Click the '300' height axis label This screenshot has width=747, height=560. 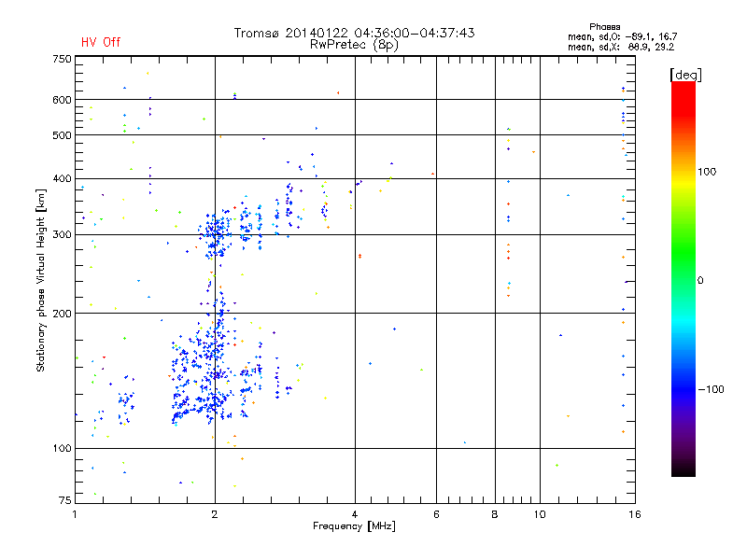point(62,235)
